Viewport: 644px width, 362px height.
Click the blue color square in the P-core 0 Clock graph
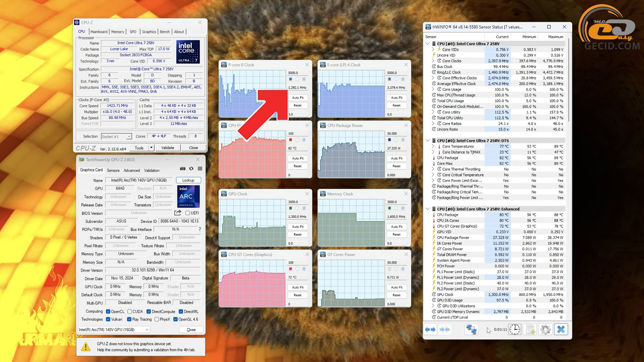(290, 79)
